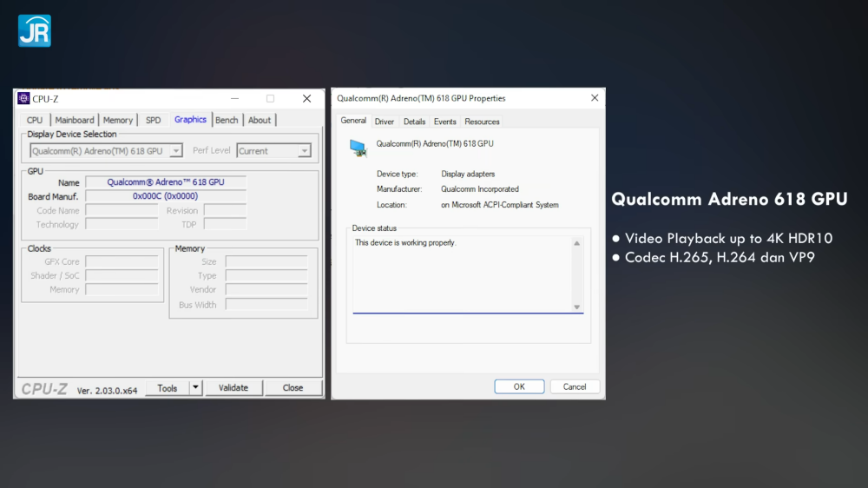Open the Details tab
868x488 pixels.
[414, 122]
